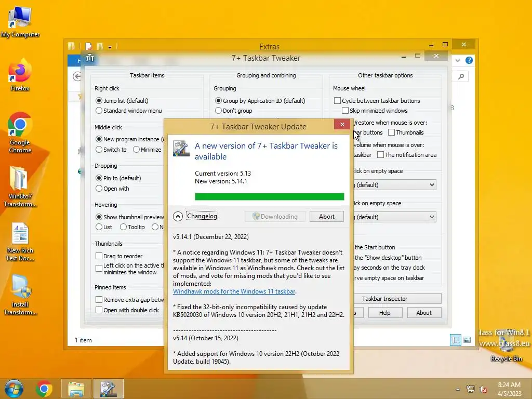
Task: Select Group by Application ID (default)
Action: pos(218,101)
